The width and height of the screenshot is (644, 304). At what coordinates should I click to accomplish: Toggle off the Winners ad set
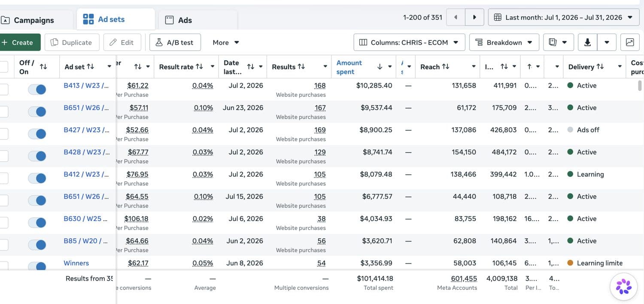pos(37,266)
